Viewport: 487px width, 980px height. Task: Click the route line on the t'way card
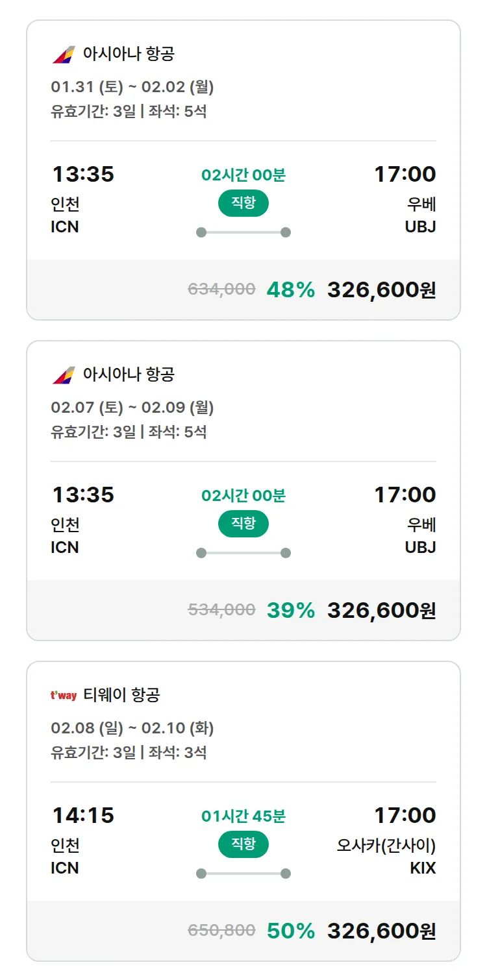pos(243,874)
